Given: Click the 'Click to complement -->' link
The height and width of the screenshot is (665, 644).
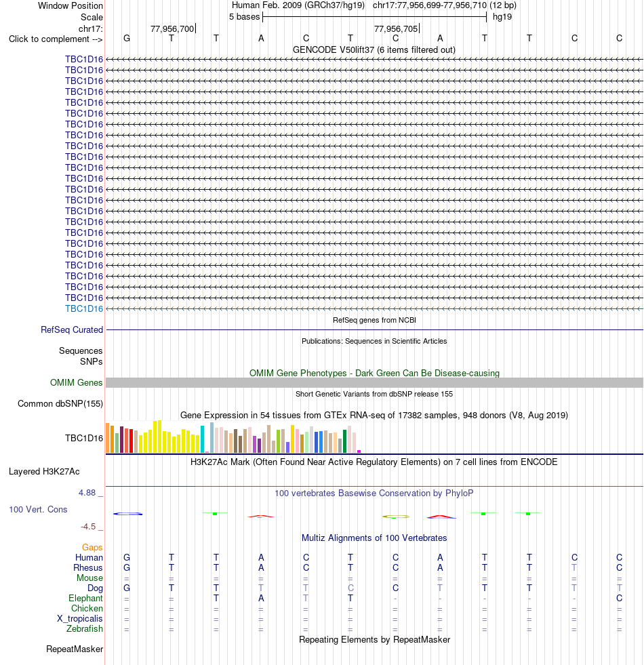Looking at the screenshot, I should click(x=56, y=39).
